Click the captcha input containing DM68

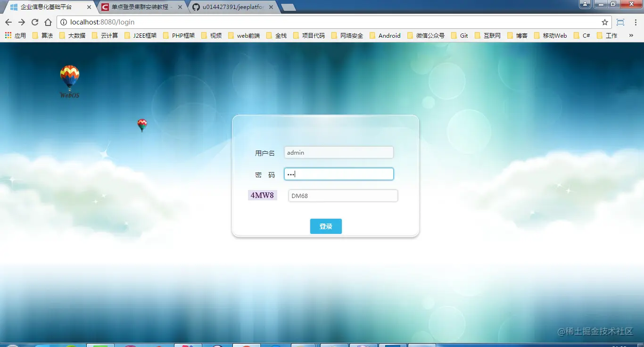tap(343, 196)
